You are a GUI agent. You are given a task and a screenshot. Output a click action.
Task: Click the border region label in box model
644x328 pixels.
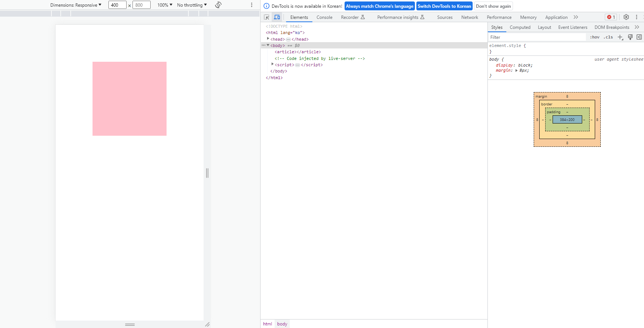pyautogui.click(x=547, y=104)
